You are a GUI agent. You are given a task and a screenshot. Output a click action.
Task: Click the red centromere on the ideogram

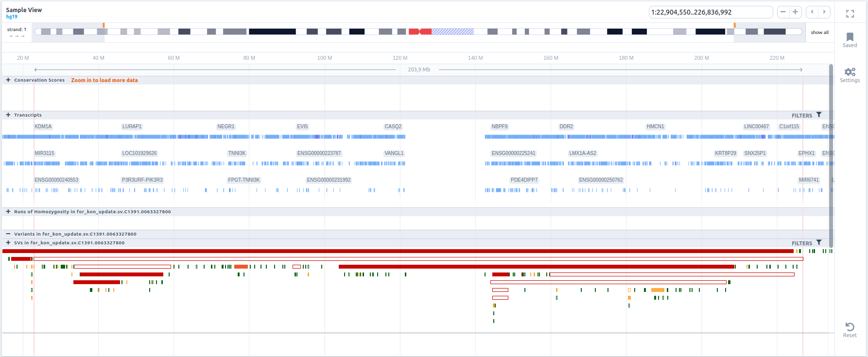click(x=420, y=32)
